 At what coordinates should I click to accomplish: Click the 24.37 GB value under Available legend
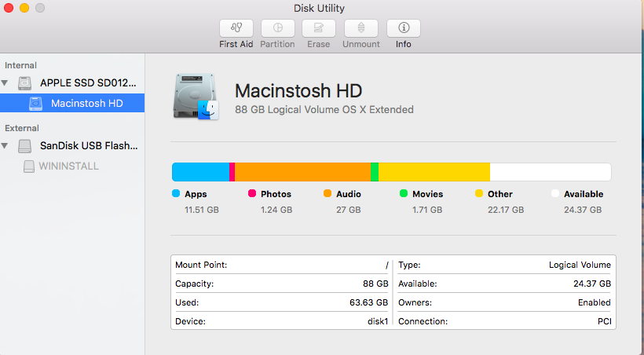583,210
